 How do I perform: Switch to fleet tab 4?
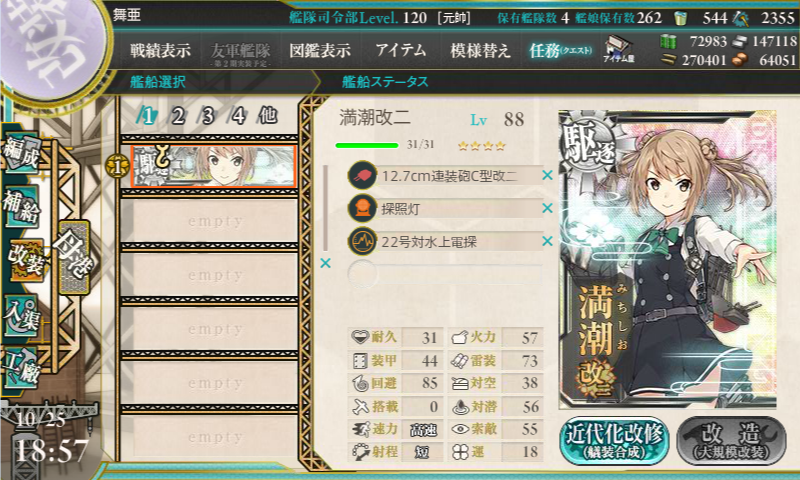pos(238,116)
